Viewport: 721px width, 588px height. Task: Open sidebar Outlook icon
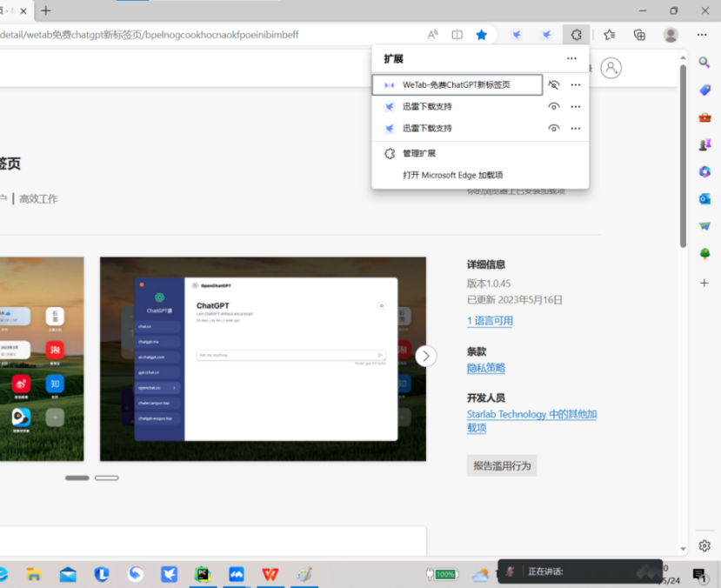pyautogui.click(x=704, y=198)
